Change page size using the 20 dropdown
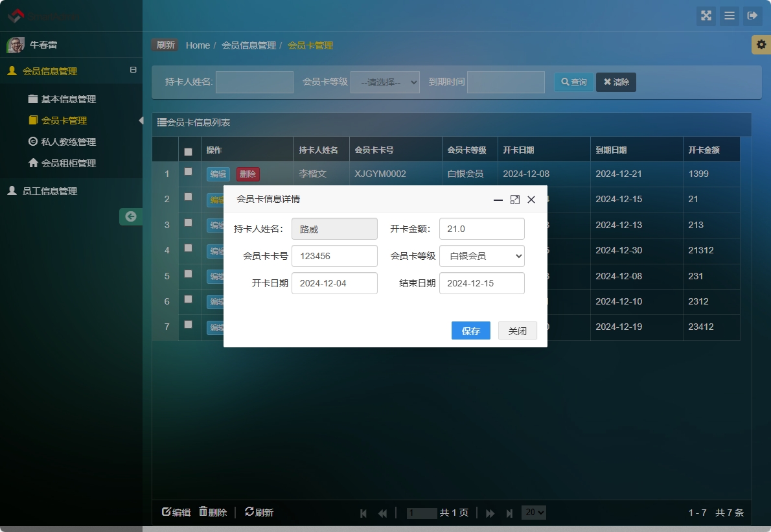771x532 pixels. [533, 512]
